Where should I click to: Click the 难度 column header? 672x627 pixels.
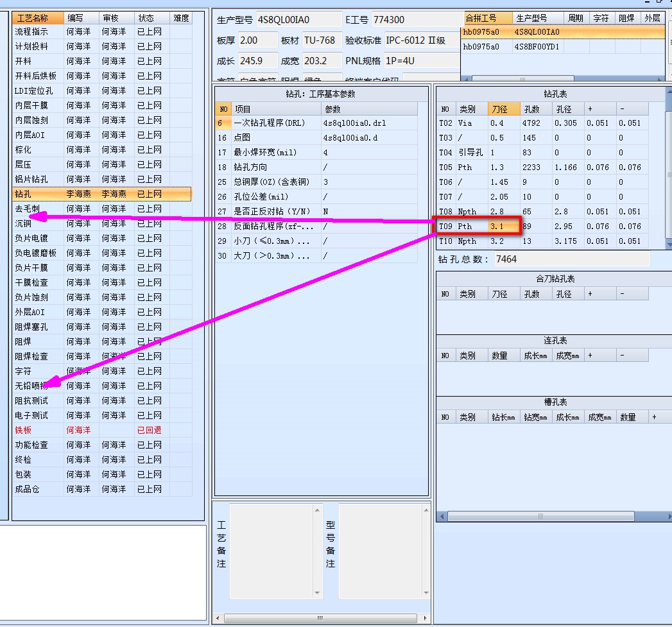[181, 18]
